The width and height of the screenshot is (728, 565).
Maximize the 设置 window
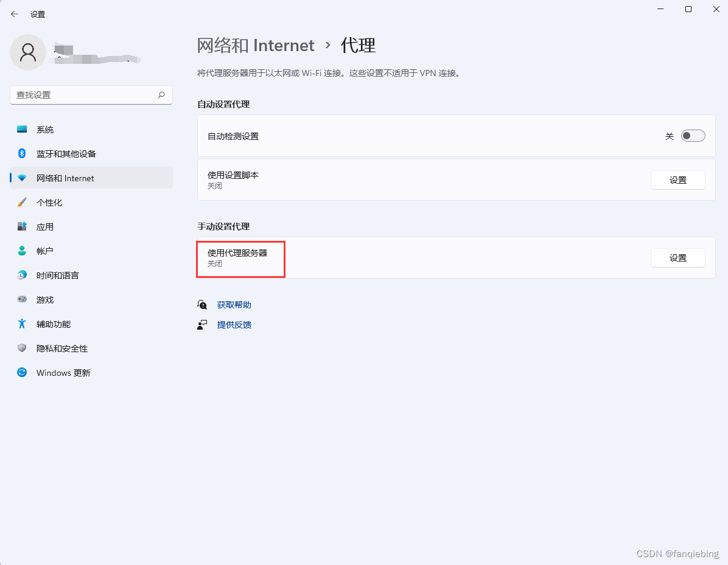(x=688, y=9)
